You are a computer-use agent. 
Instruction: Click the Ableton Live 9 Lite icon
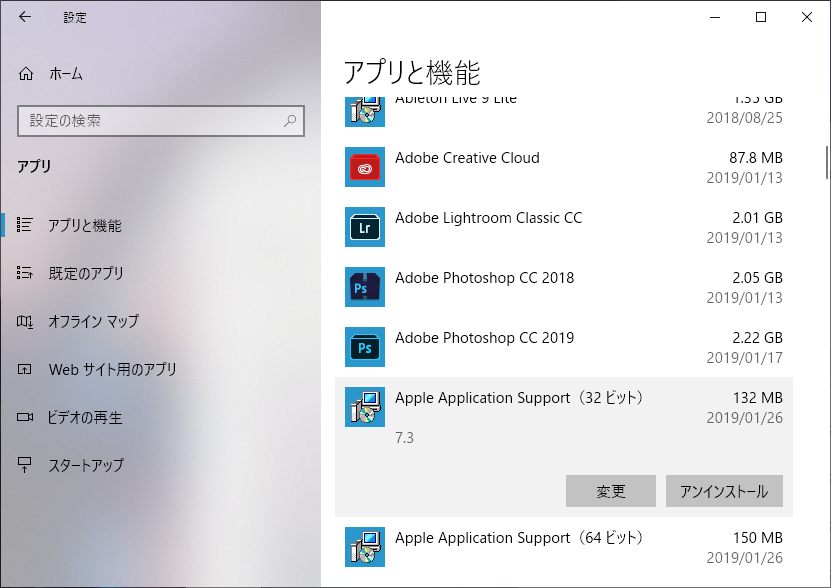[365, 112]
